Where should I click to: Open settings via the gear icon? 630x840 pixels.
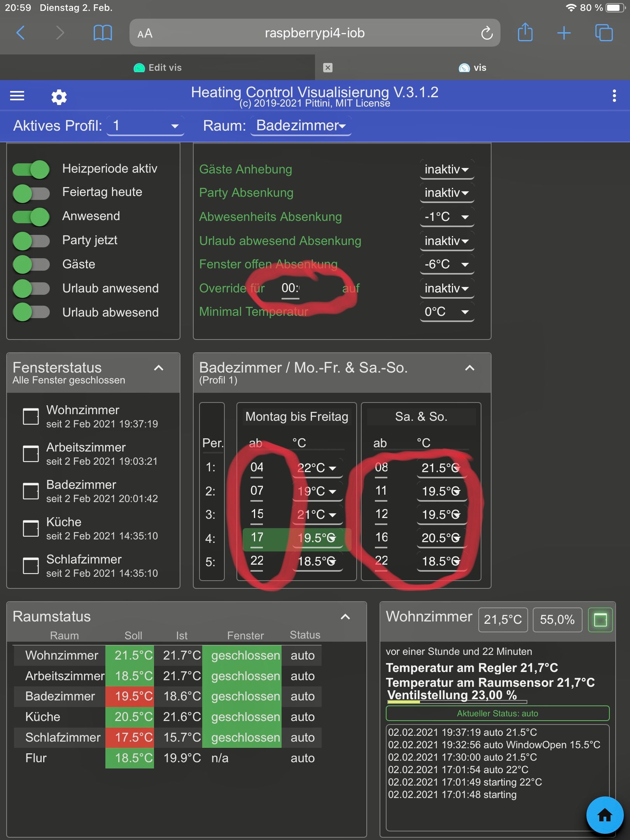tap(59, 97)
